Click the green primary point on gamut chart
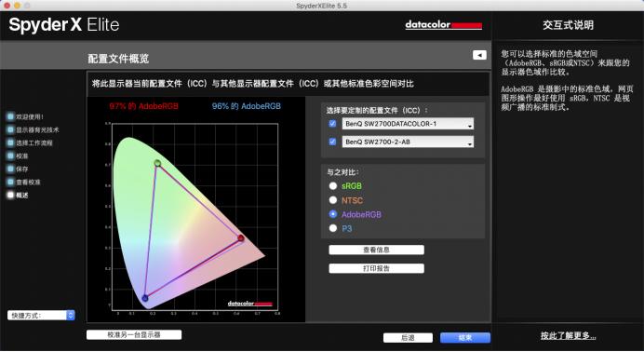 pos(157,164)
